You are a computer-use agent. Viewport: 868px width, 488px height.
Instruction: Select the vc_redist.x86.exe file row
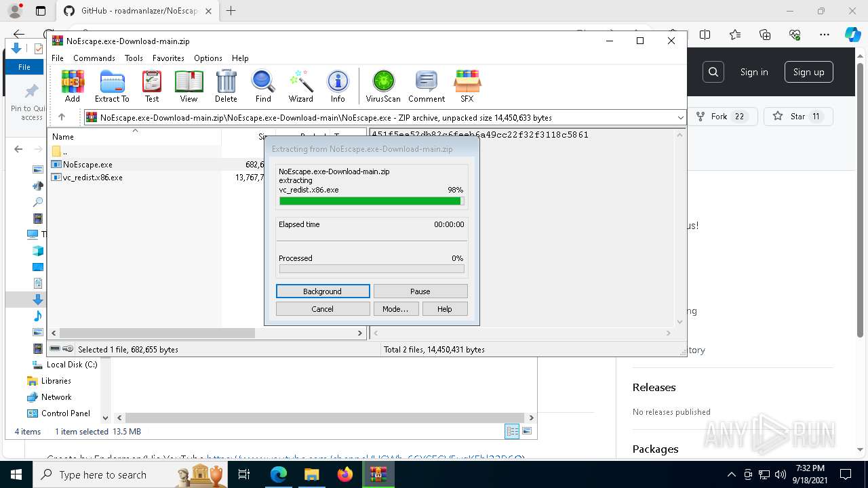[x=158, y=178]
